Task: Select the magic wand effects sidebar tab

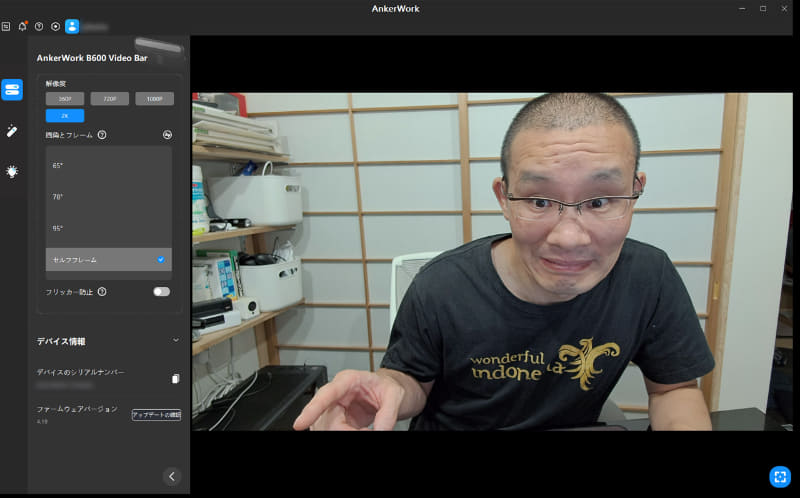Action: click(x=12, y=131)
